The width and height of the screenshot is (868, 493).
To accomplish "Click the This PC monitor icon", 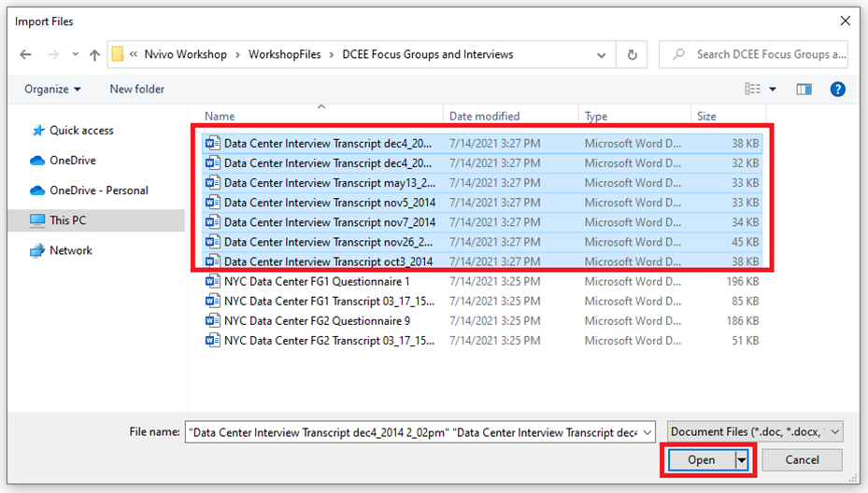I will [x=37, y=220].
